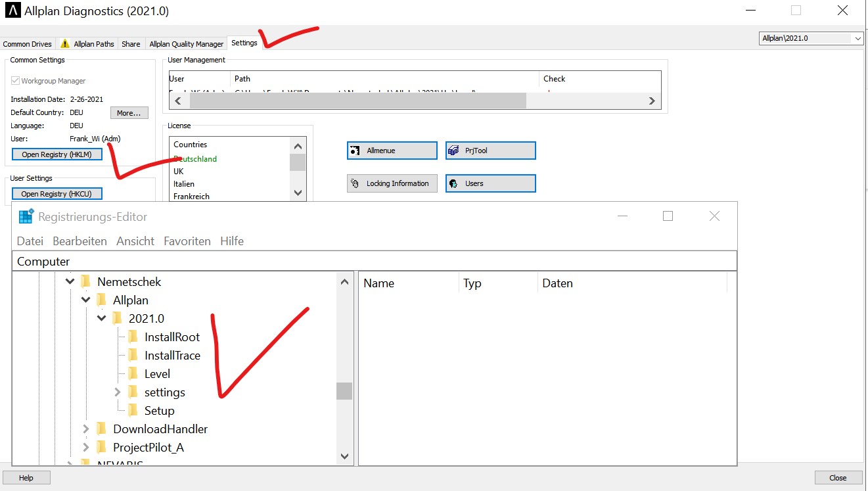Click Open Registry (HKLM) button
868x491 pixels.
pyautogui.click(x=57, y=154)
